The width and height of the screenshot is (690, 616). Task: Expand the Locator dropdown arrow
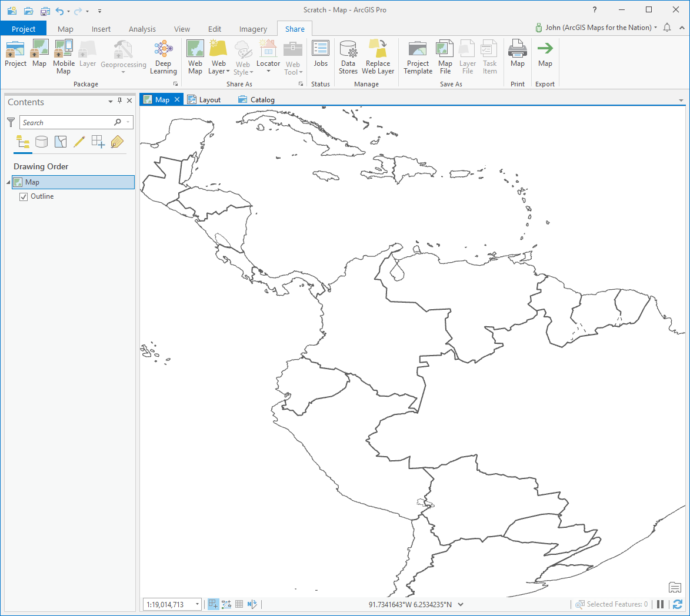[268, 71]
